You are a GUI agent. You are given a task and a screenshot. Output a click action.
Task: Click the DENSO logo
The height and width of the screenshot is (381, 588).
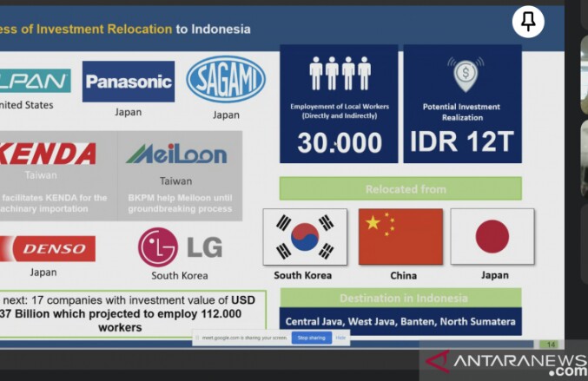pyautogui.click(x=48, y=248)
